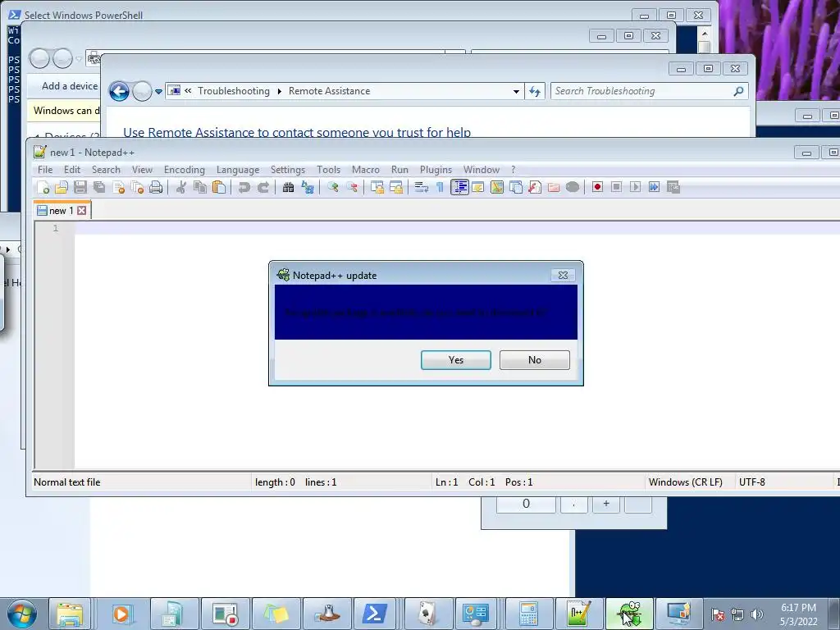Open the Function List icon
The height and width of the screenshot is (630, 840).
coord(535,187)
